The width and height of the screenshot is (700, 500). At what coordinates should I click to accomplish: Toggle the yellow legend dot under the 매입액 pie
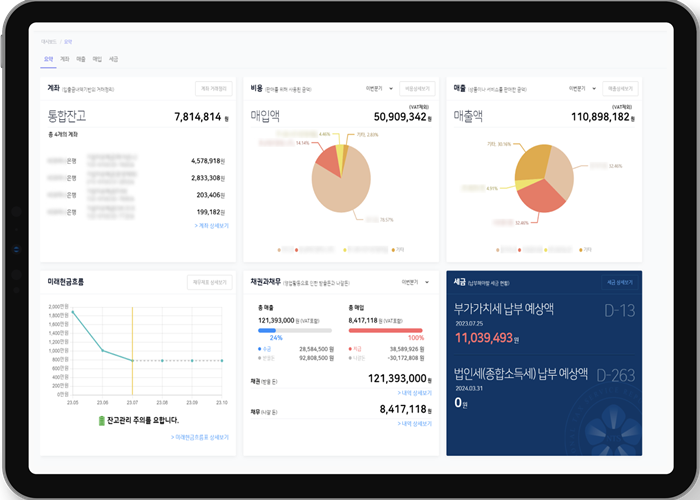[x=345, y=250]
